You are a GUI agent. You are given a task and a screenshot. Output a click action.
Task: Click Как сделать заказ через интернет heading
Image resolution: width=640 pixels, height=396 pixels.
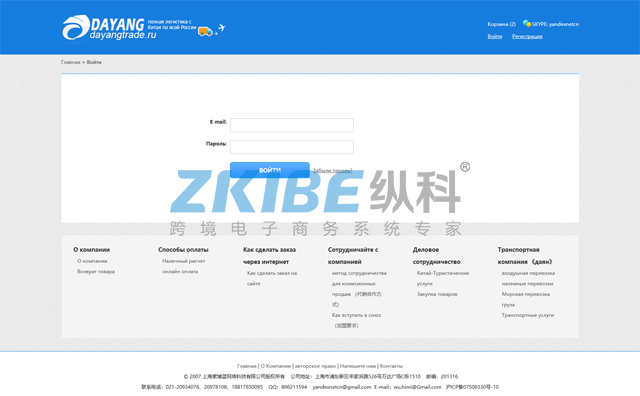[x=269, y=256]
